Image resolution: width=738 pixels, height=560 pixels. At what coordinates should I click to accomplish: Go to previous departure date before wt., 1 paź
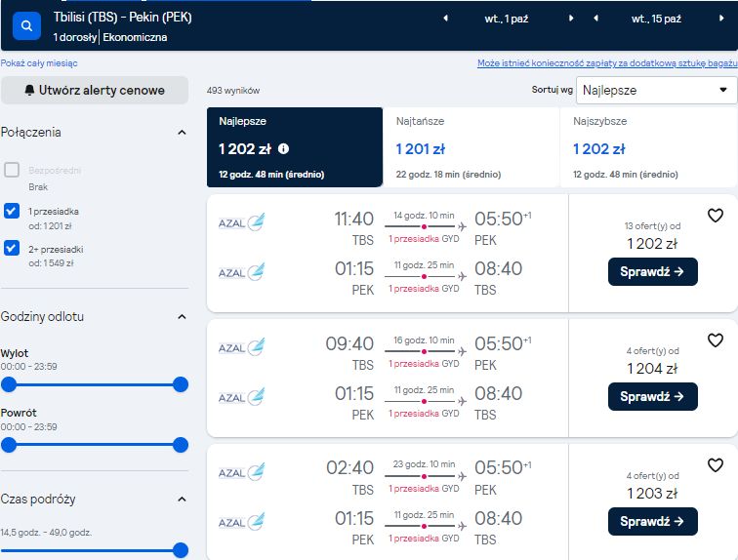pos(446,19)
